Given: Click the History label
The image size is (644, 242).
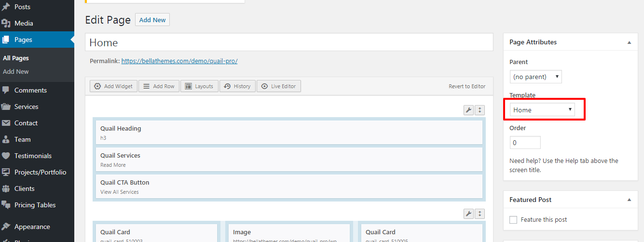Looking at the screenshot, I should pos(242,86).
